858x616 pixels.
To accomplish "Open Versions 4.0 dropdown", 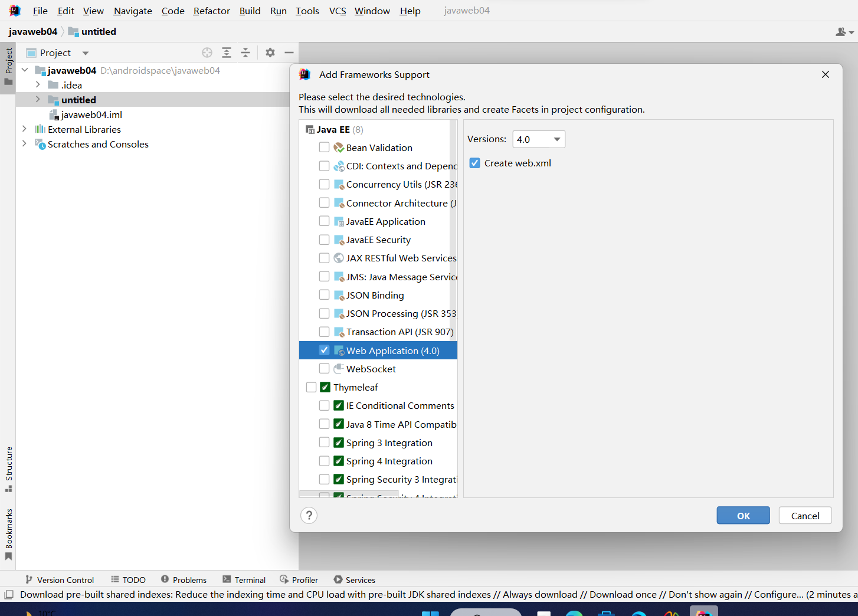I will 539,139.
